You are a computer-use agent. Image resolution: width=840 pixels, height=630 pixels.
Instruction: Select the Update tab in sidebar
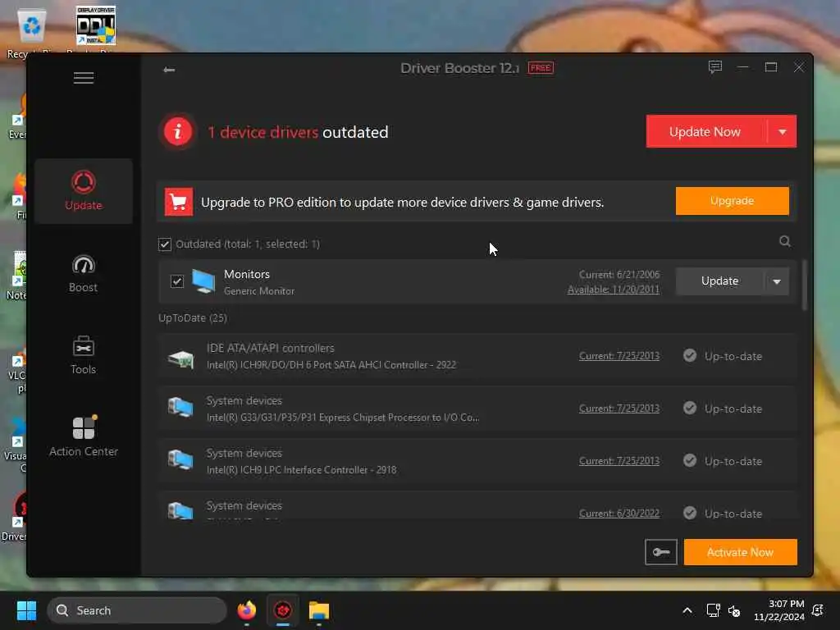[x=84, y=191]
